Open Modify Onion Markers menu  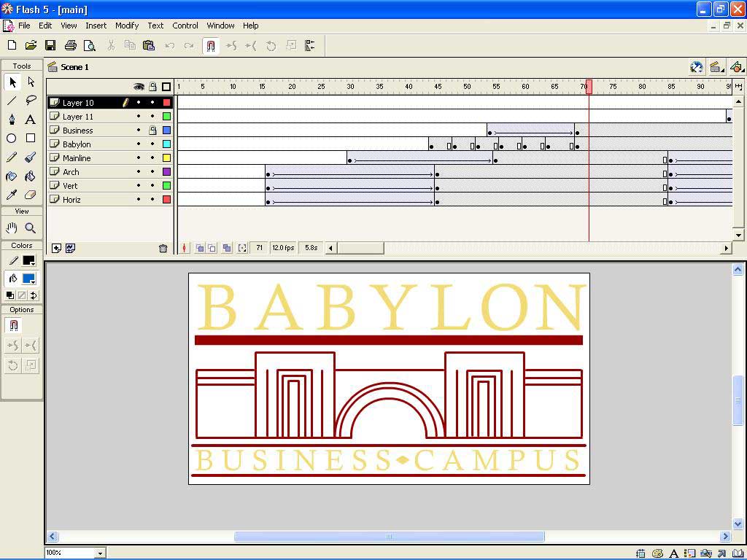click(242, 248)
